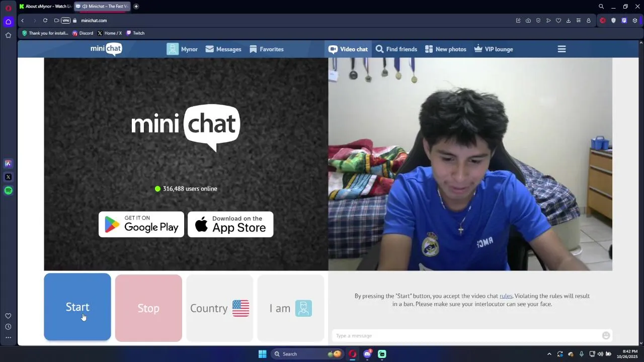Open the hamburger menu in Minichat header
644x362 pixels.
(x=562, y=49)
